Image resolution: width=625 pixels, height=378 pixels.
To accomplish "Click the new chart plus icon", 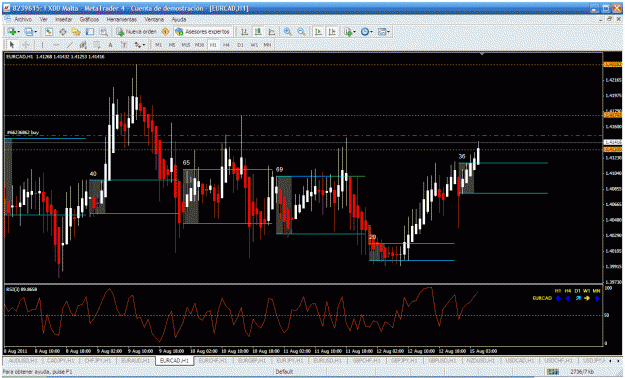I will (12, 32).
